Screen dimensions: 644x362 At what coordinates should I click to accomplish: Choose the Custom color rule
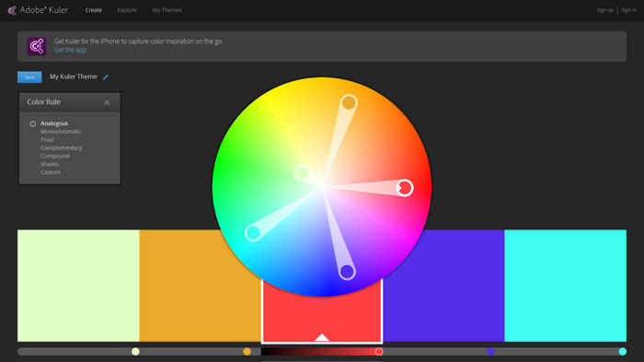pyautogui.click(x=50, y=172)
